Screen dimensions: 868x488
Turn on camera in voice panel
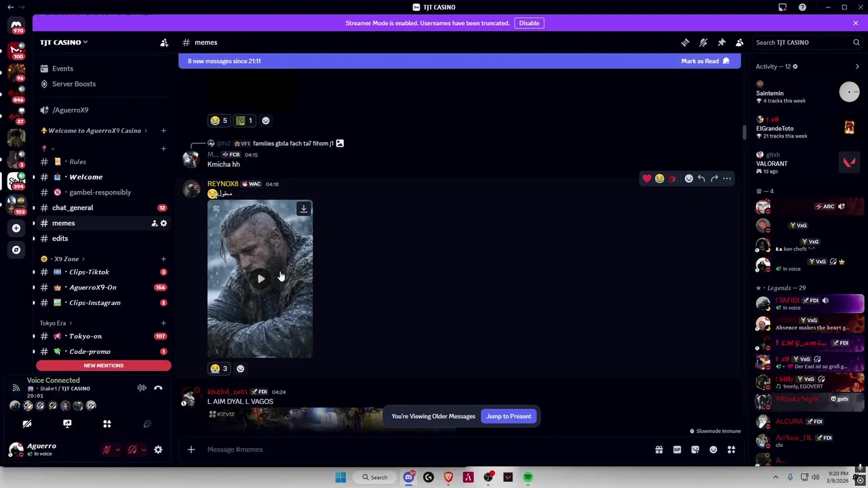pyautogui.click(x=27, y=424)
